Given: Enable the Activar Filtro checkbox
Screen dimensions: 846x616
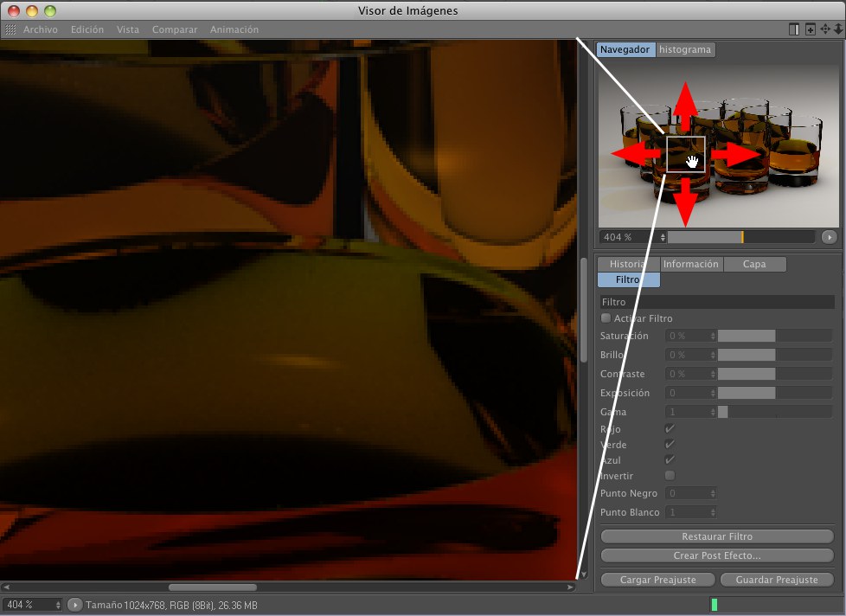Looking at the screenshot, I should point(606,318).
